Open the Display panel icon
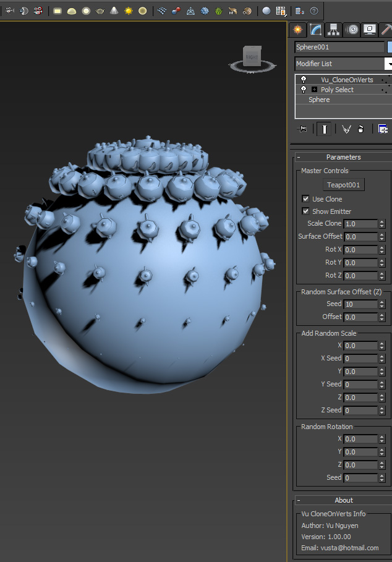Viewport: 392px width, 562px height. 370,29
